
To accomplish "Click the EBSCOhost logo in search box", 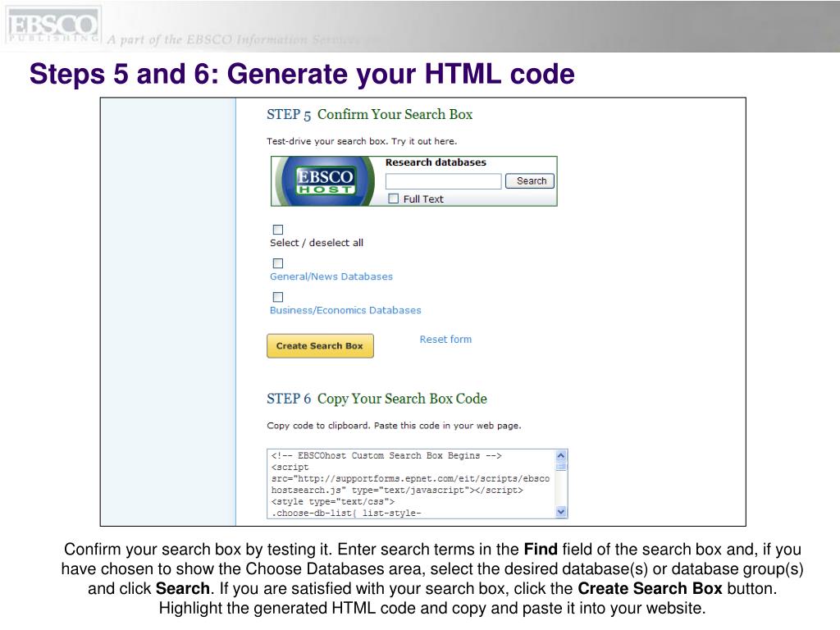I will click(325, 181).
